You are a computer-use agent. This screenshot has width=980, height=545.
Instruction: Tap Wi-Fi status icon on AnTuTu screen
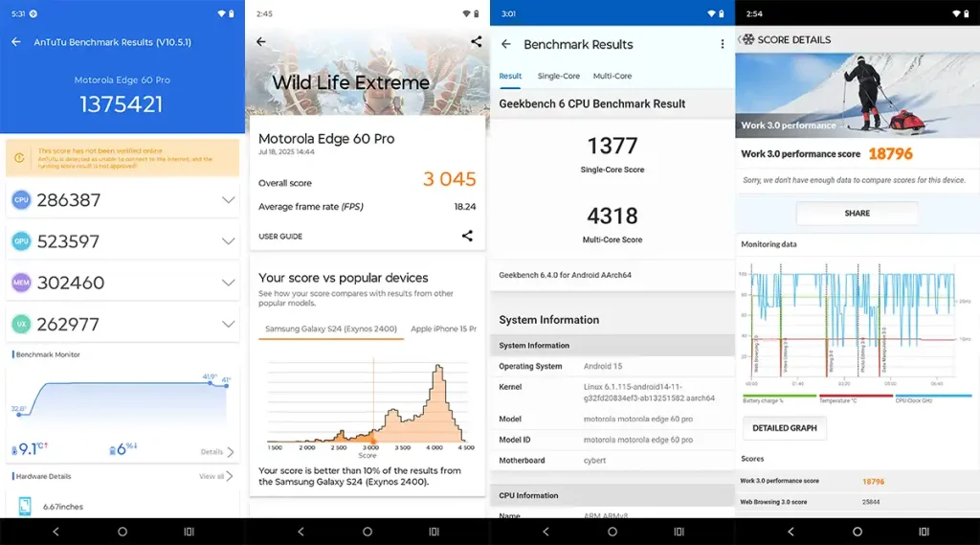pos(221,13)
